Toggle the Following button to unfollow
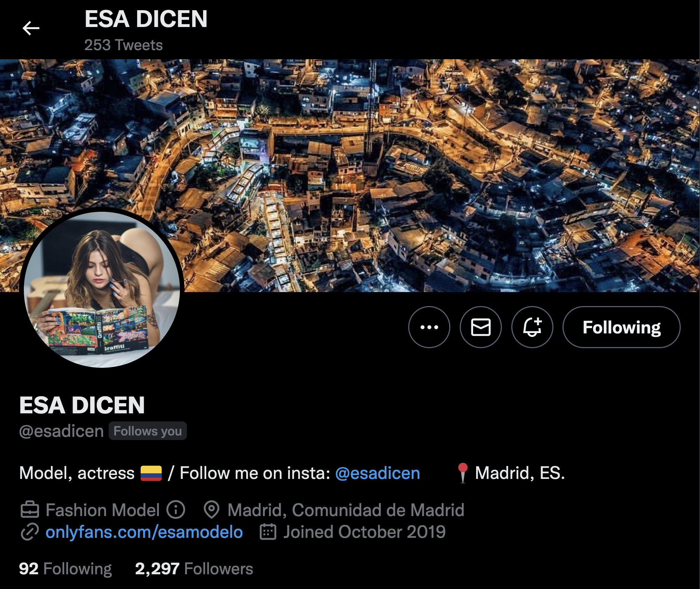The width and height of the screenshot is (700, 589). tap(621, 327)
